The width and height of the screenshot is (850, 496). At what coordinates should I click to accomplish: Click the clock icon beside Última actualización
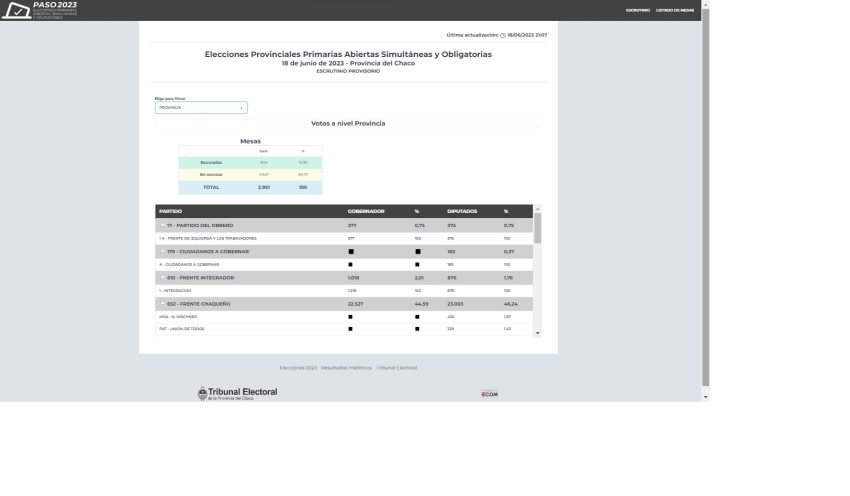pos(503,35)
